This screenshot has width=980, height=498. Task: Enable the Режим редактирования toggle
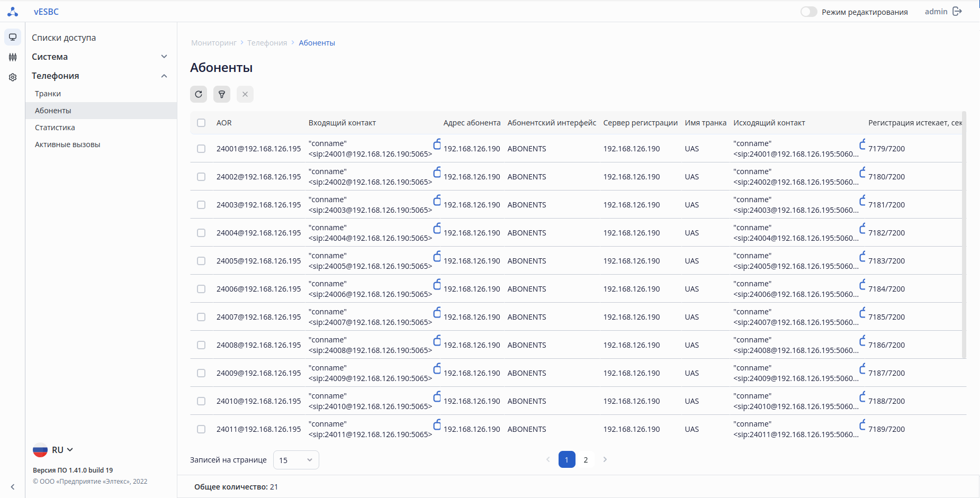pos(808,12)
